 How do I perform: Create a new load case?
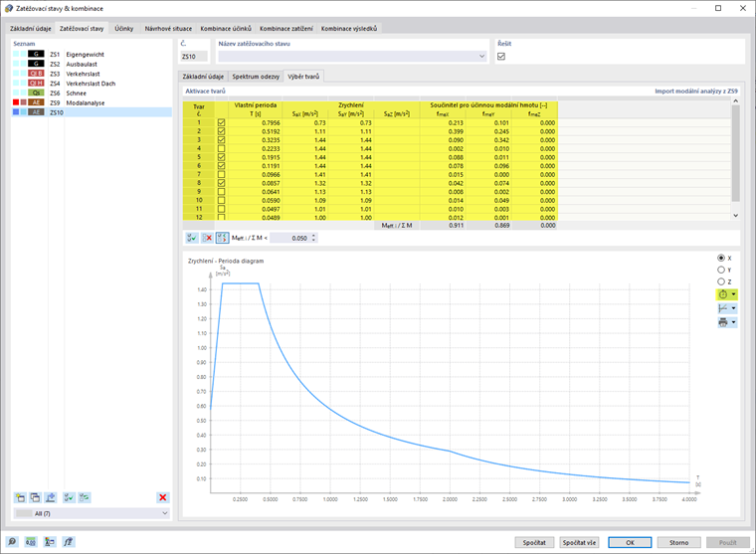[20, 497]
